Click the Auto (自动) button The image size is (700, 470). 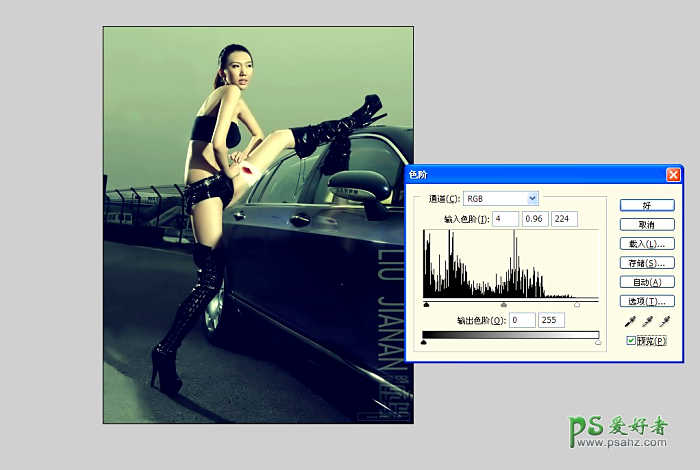(x=646, y=282)
